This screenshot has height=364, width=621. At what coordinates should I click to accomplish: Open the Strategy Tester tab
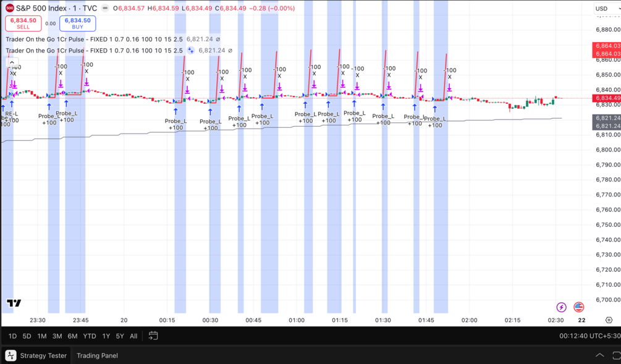36,355
